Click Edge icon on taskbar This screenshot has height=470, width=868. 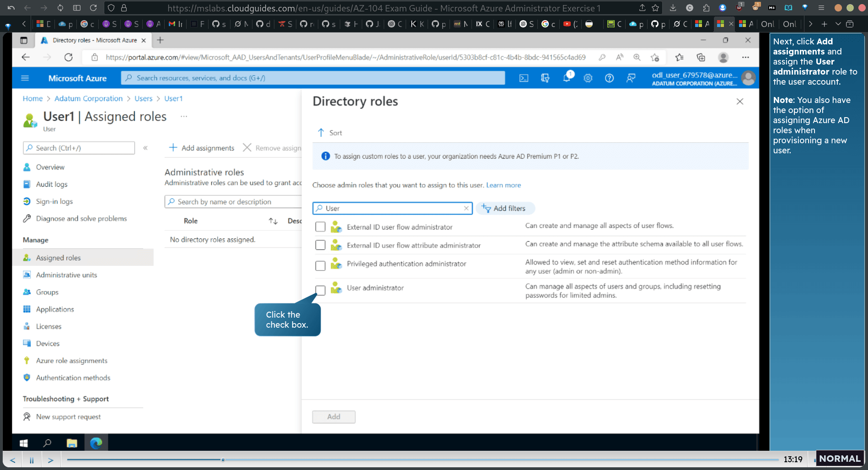click(x=96, y=443)
